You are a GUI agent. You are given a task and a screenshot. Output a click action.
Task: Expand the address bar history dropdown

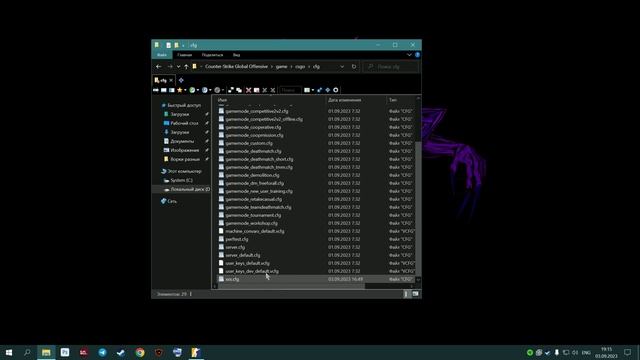342,67
